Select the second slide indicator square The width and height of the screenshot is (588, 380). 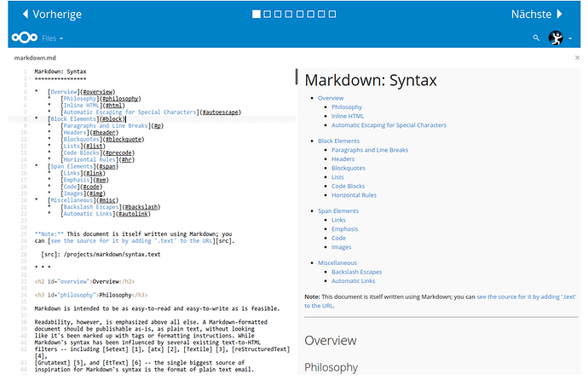point(267,14)
